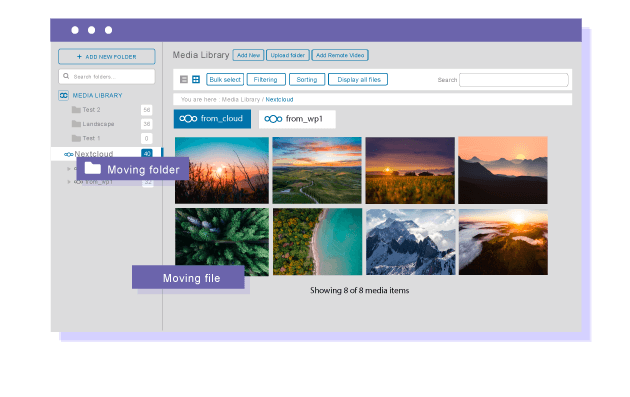Select the orange misty mountains thumbnail

[x=503, y=170]
